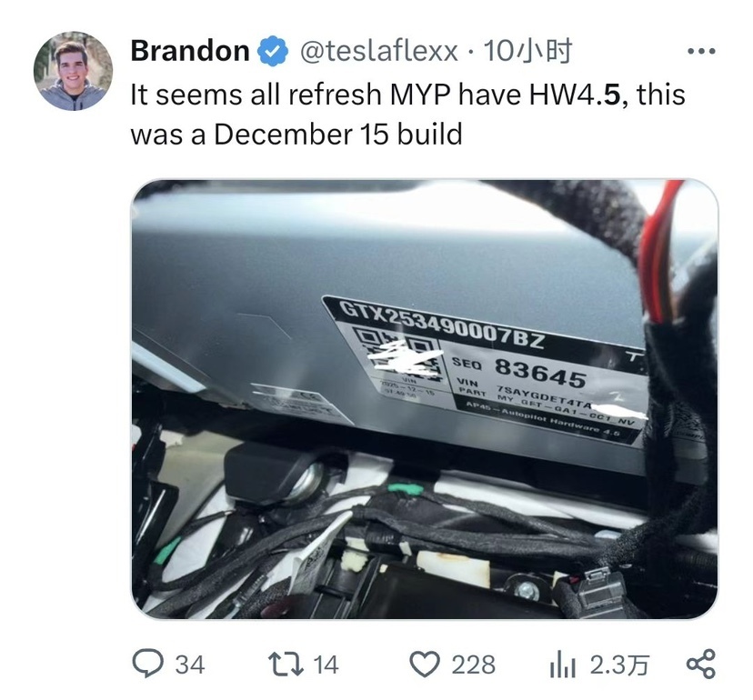Open the 10小时 timestamp link
The height and width of the screenshot is (700, 753).
coord(527,51)
